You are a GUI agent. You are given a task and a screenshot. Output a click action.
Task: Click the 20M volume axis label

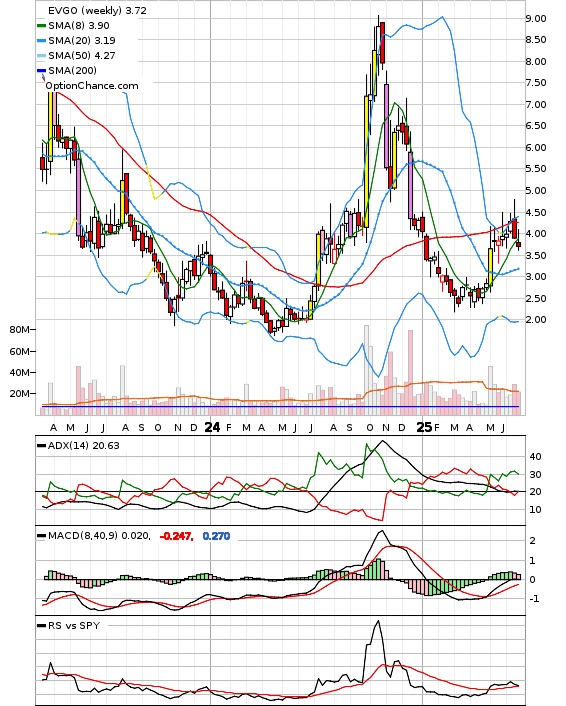pyautogui.click(x=19, y=394)
